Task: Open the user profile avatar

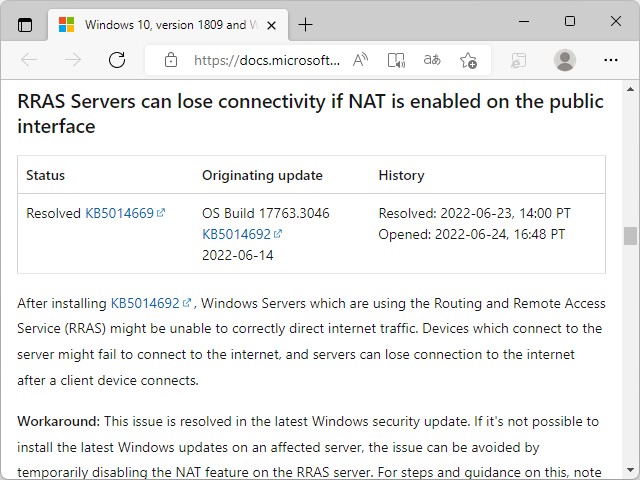Action: point(565,60)
